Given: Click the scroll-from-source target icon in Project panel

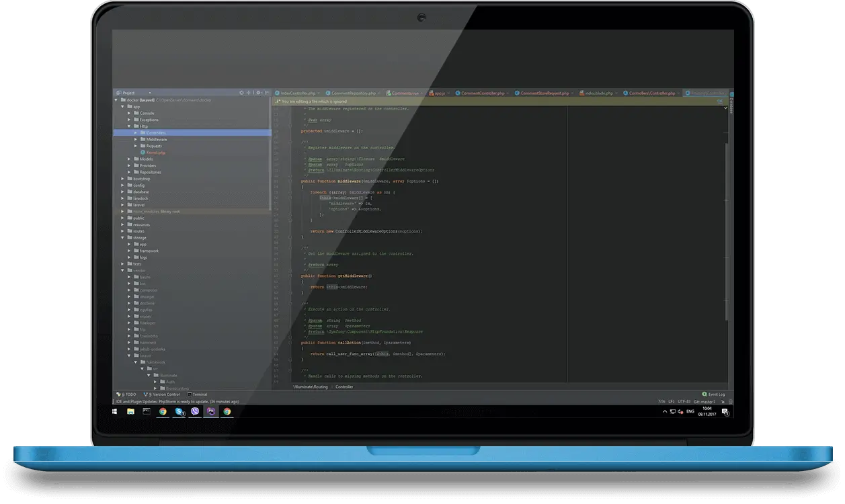Looking at the screenshot, I should coord(241,93).
